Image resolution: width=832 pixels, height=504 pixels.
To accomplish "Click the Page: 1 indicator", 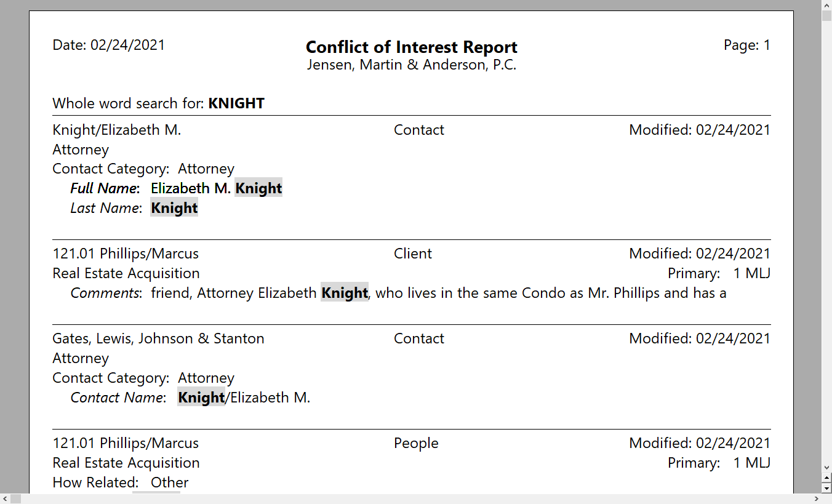I will coord(746,45).
